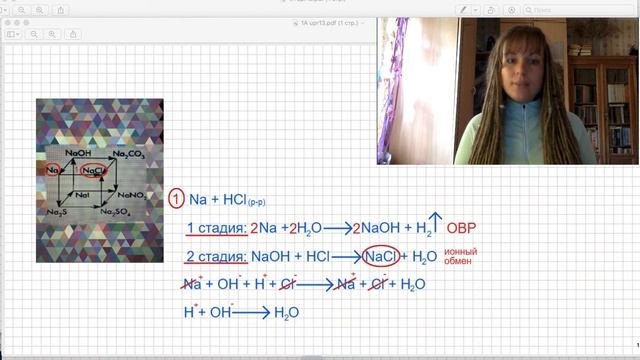Expand the chevron next to 1A upr13.pdf title
This screenshot has height=360, width=640.
(x=362, y=23)
